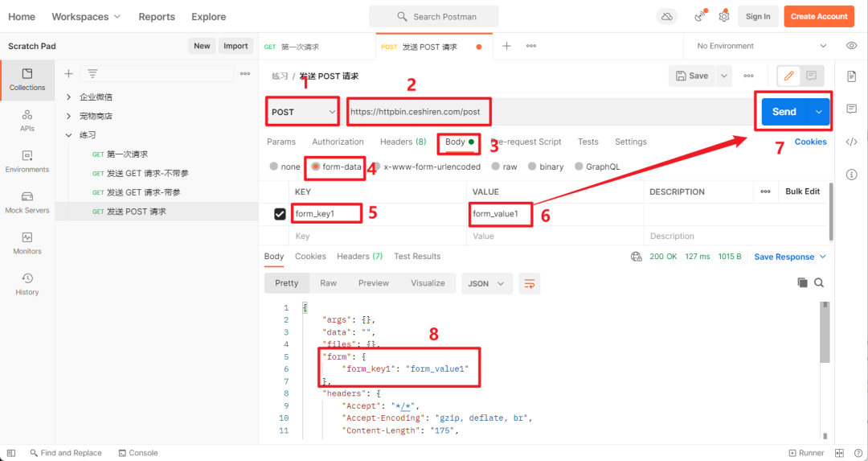Click the request URL input field

tap(548, 112)
